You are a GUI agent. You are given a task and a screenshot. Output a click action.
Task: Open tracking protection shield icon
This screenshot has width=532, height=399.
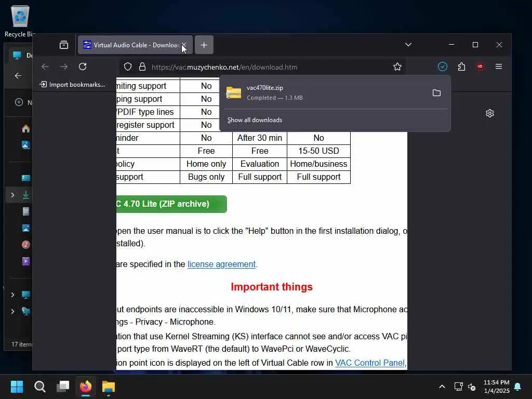(x=128, y=67)
